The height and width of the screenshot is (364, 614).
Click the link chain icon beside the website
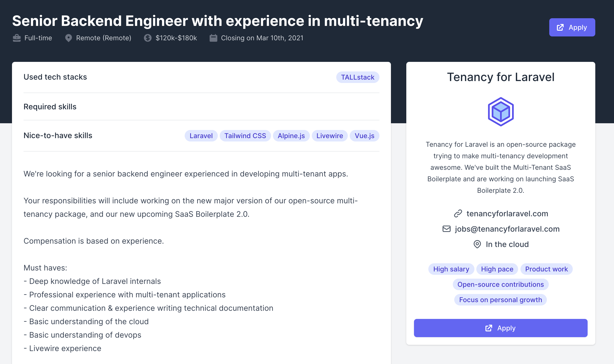point(458,213)
